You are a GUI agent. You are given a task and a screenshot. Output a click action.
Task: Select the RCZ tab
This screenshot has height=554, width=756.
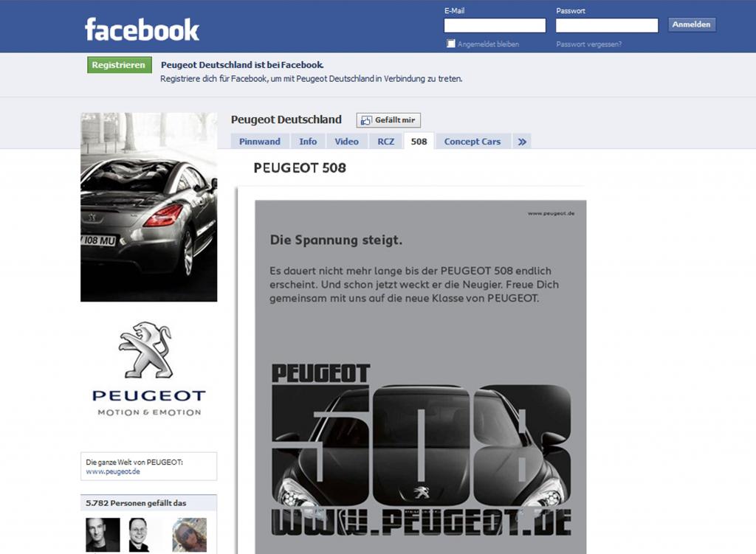[385, 142]
